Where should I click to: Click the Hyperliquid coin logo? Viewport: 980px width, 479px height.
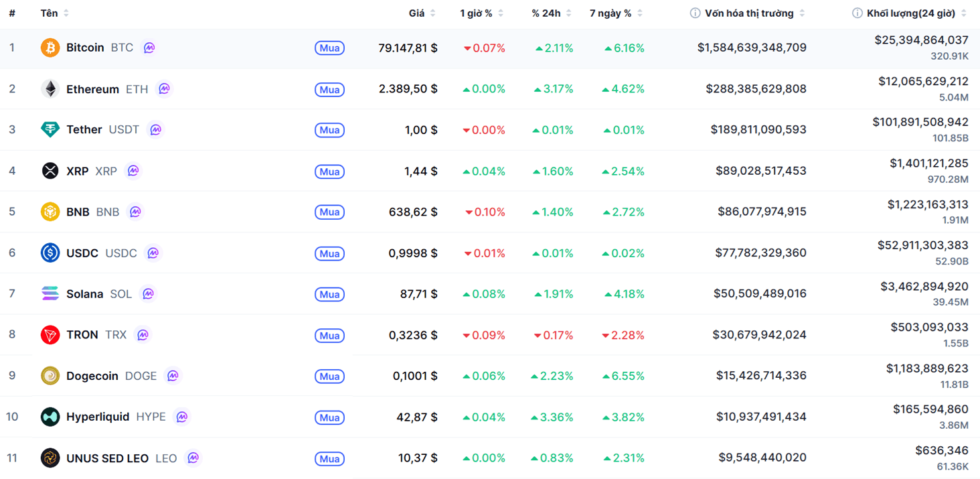click(x=50, y=417)
